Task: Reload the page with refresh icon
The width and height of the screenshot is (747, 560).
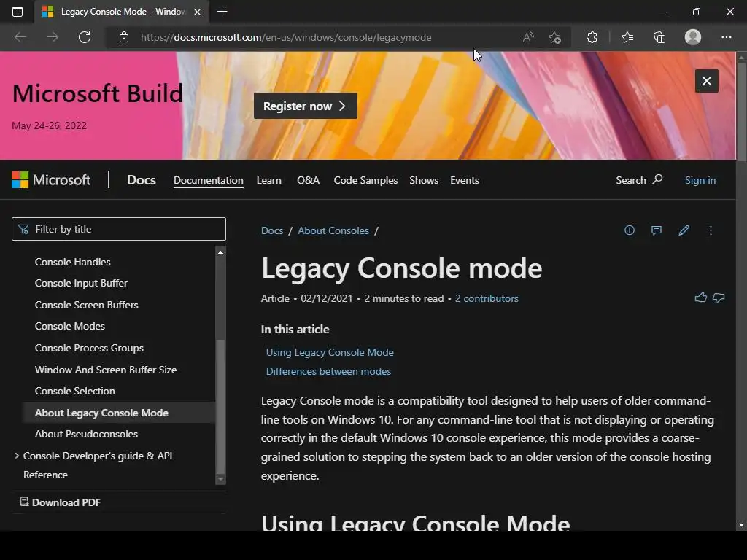Action: pyautogui.click(x=85, y=37)
